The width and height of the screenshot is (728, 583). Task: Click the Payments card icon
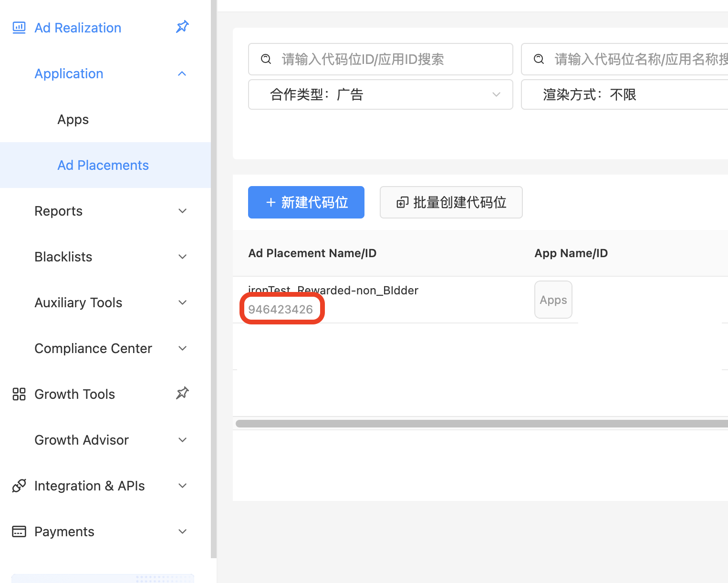pyautogui.click(x=19, y=531)
